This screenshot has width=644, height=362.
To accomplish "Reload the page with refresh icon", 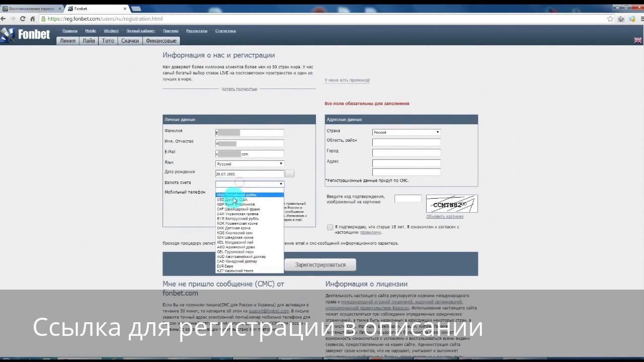I will pyautogui.click(x=23, y=19).
